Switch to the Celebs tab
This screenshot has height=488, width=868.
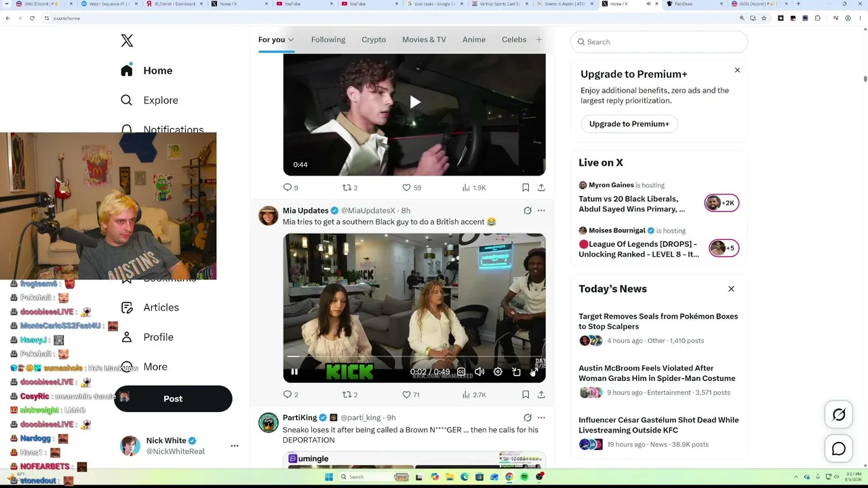coord(514,39)
